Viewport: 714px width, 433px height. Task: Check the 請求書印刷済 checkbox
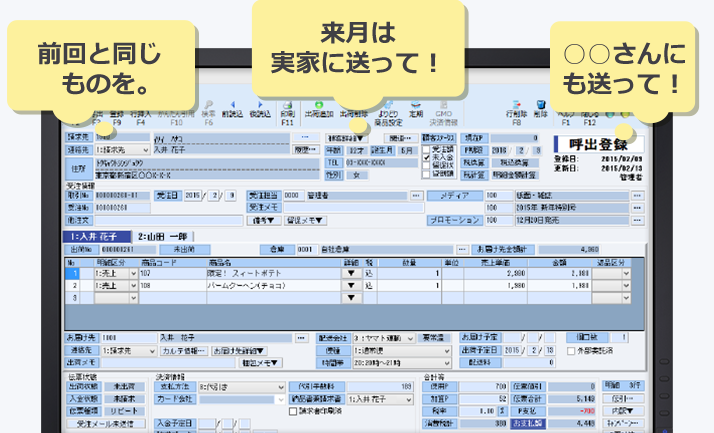pyautogui.click(x=293, y=411)
